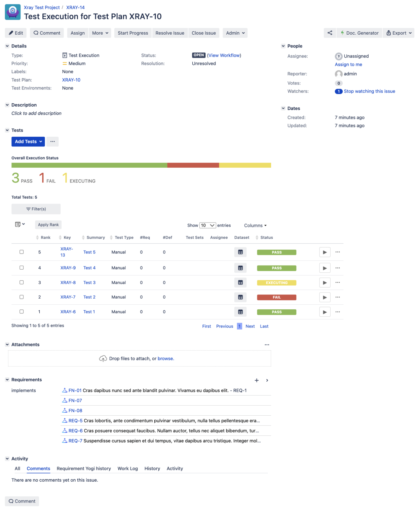Click the red FAIL segment of the execution bar
420x517 pixels.
193,165
